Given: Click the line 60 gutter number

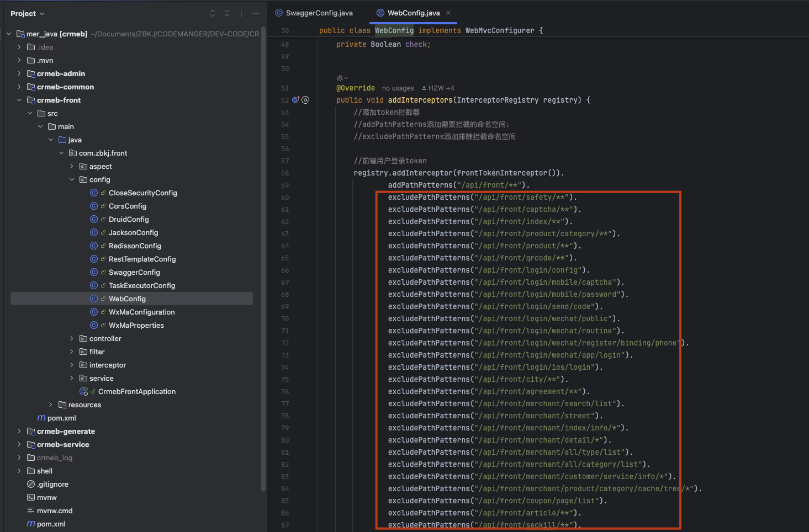Looking at the screenshot, I should click(x=285, y=198).
